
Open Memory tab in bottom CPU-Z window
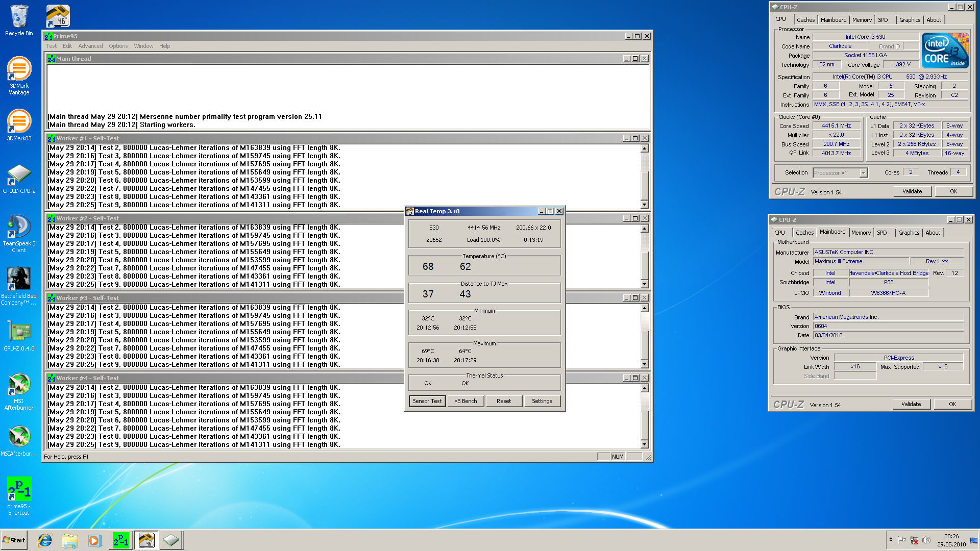(x=861, y=233)
